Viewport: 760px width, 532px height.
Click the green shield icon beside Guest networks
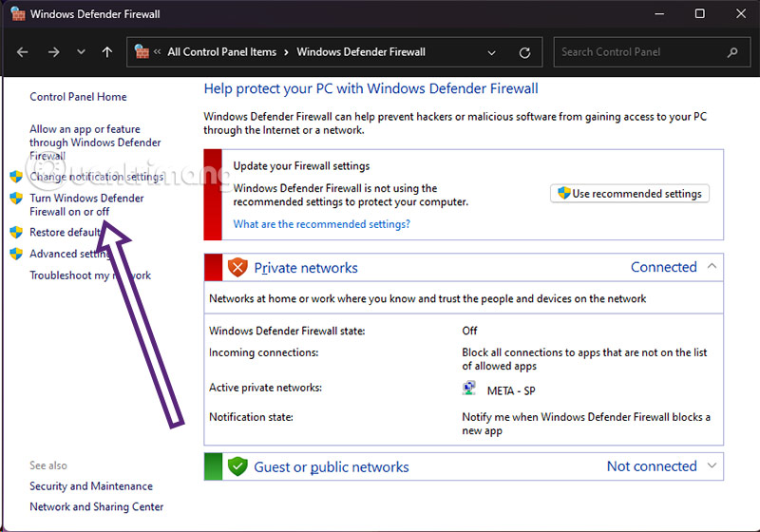point(237,466)
